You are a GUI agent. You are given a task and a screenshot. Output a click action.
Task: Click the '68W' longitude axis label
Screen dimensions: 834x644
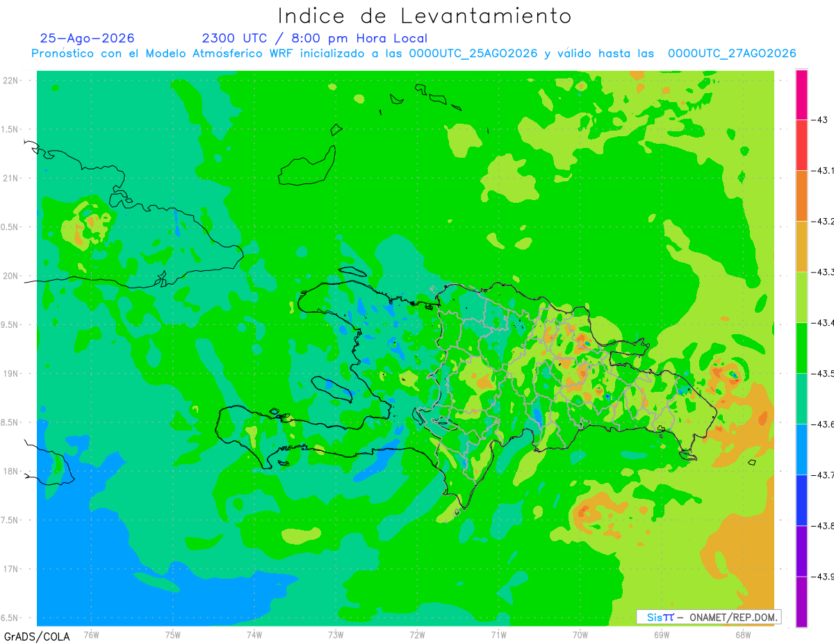(x=742, y=635)
